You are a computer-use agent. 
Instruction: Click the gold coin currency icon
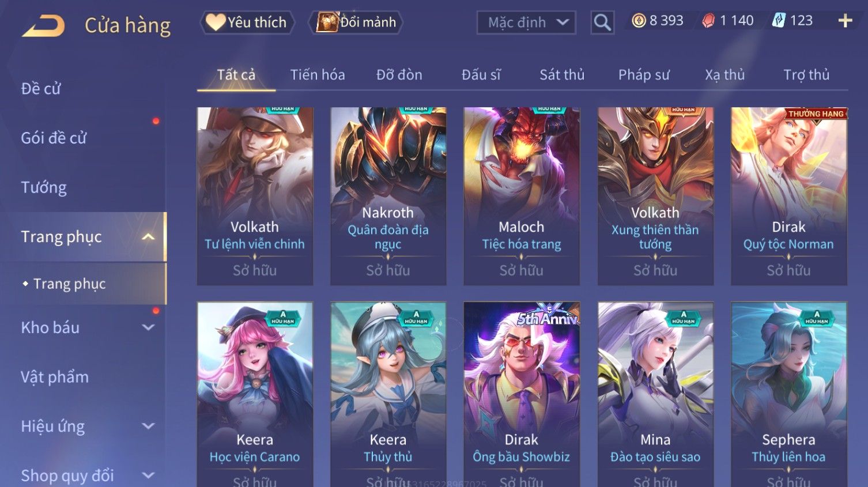[x=639, y=21]
